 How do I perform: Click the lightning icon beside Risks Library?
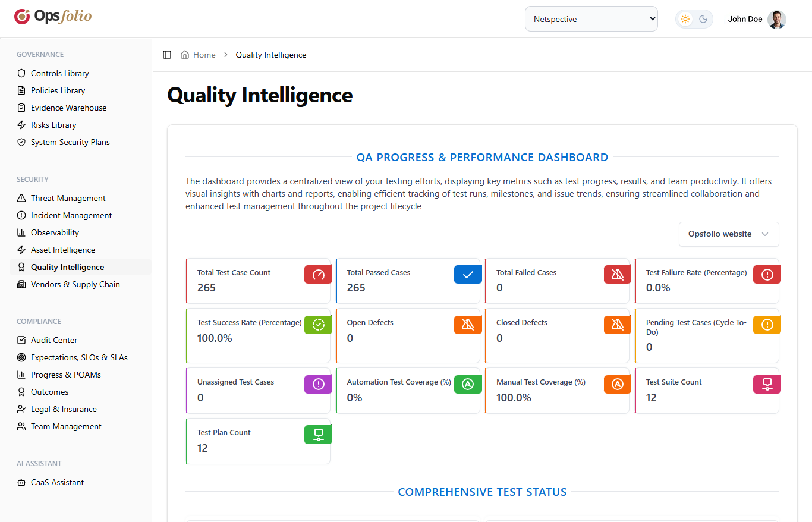21,125
